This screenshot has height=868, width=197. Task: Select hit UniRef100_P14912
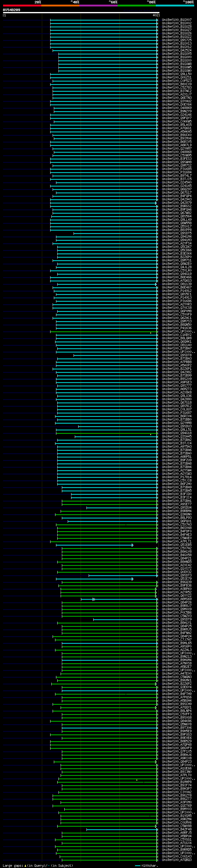[177, 291]
